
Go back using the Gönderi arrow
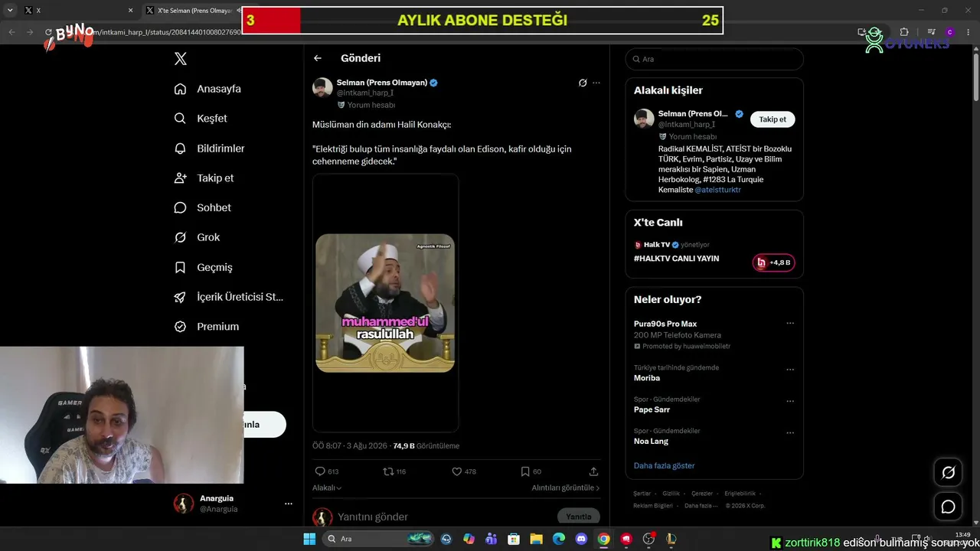(318, 58)
